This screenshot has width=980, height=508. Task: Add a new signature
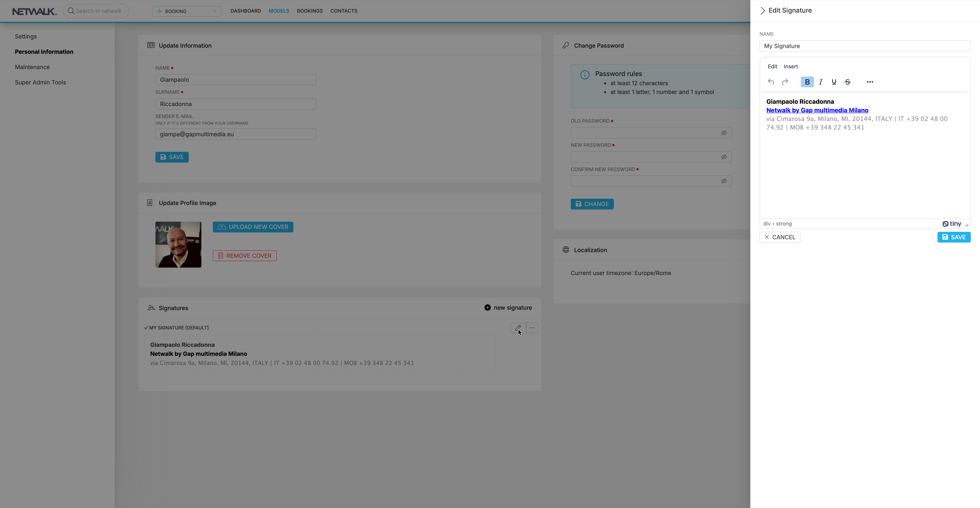508,307
